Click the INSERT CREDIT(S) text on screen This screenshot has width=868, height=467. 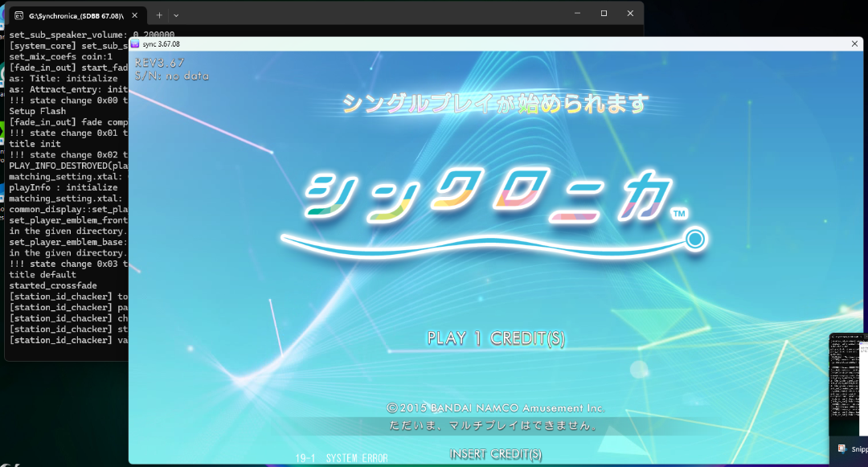[496, 453]
